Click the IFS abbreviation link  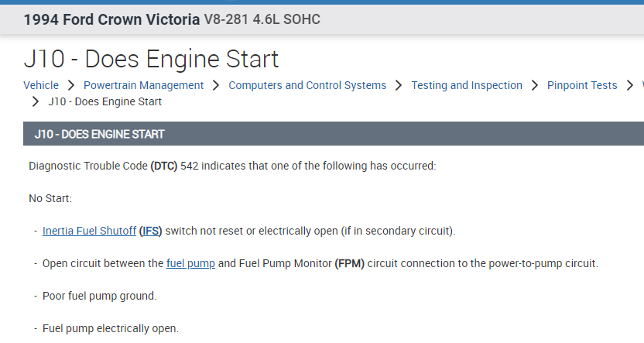pyautogui.click(x=151, y=231)
